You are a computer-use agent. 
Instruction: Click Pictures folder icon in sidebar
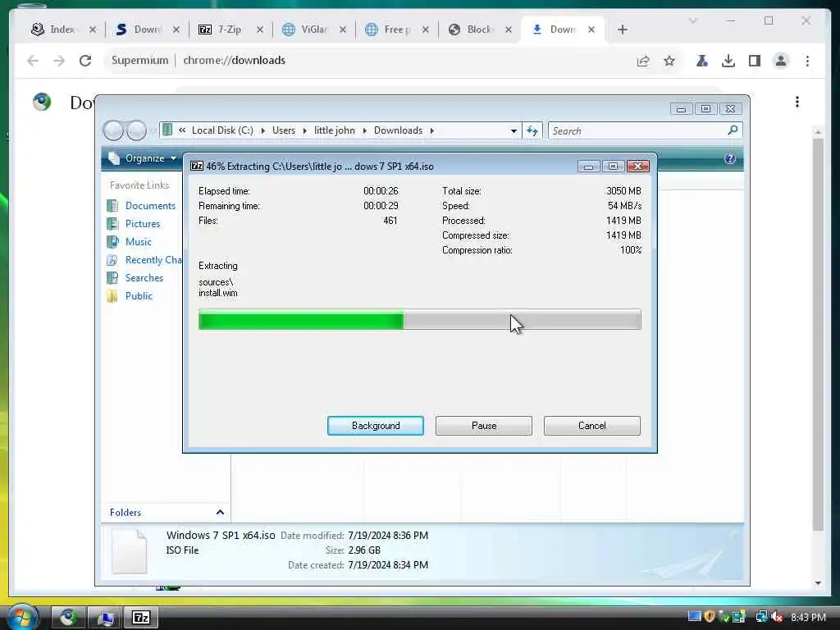(x=112, y=224)
